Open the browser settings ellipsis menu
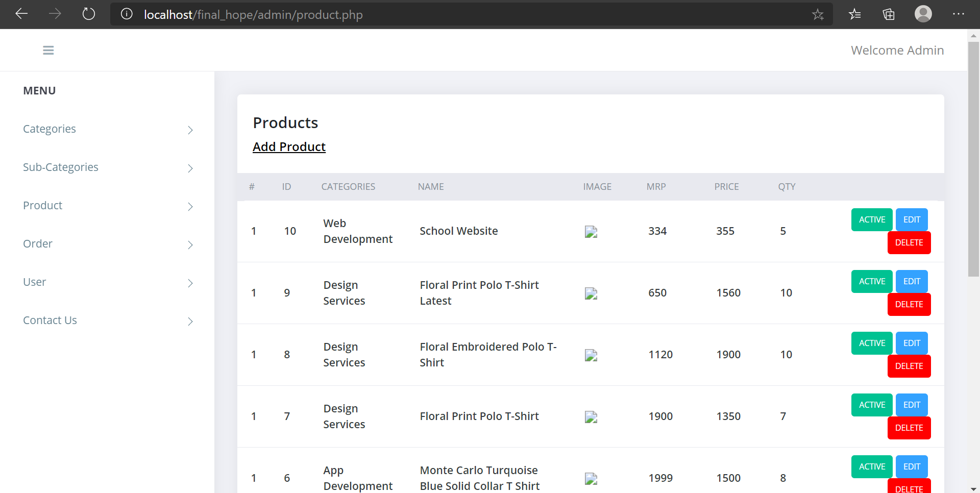This screenshot has width=980, height=493. 959,14
